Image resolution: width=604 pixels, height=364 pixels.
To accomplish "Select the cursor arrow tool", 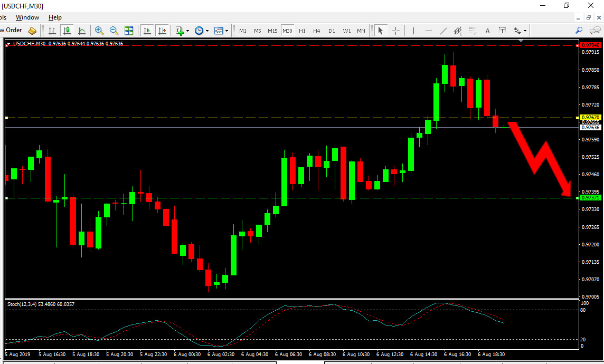I will tap(381, 31).
